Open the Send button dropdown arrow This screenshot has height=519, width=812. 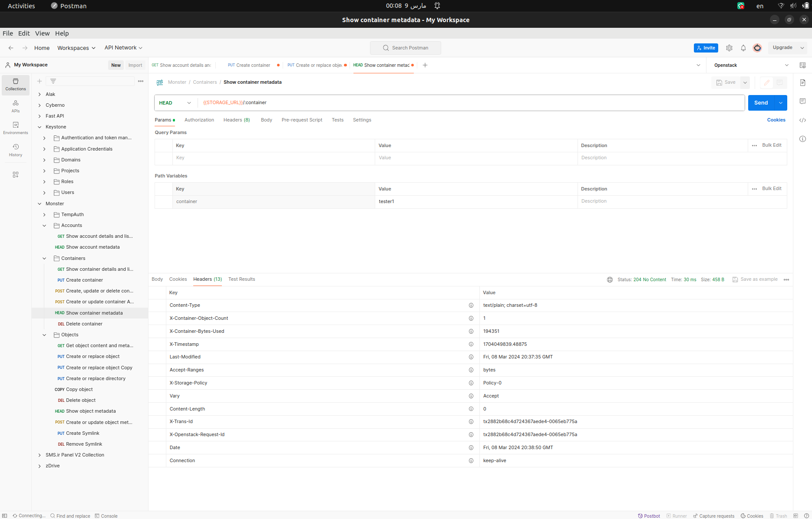781,103
